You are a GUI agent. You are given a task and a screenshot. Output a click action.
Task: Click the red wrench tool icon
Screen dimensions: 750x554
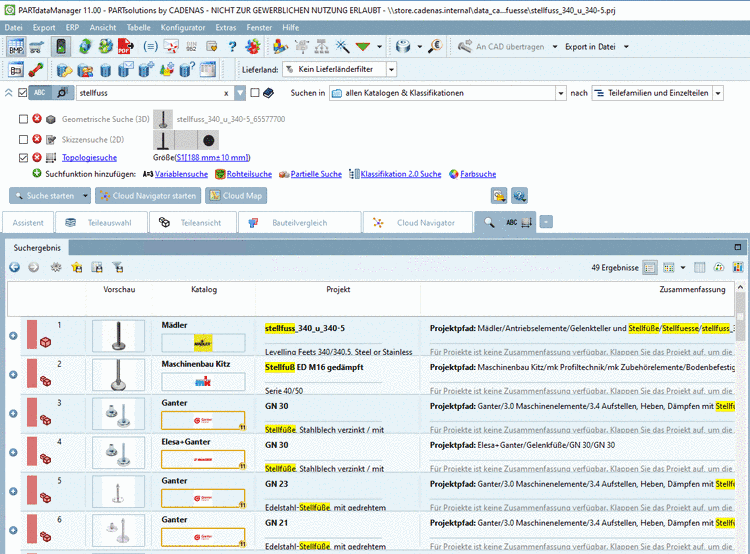36,70
